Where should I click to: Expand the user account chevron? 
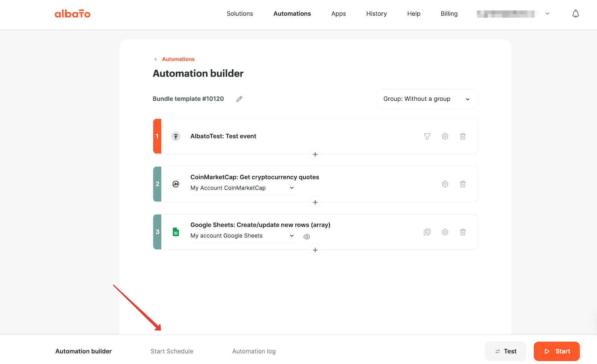click(x=547, y=14)
